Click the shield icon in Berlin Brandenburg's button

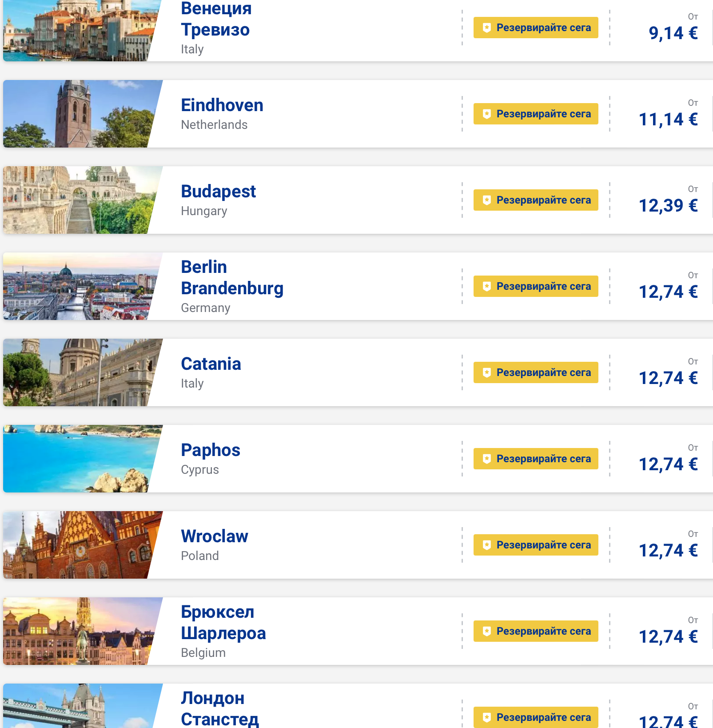(487, 286)
